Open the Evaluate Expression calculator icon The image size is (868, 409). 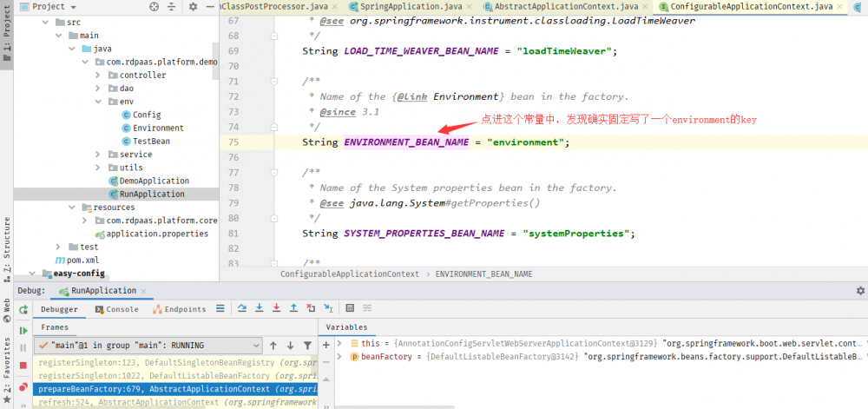(x=350, y=308)
